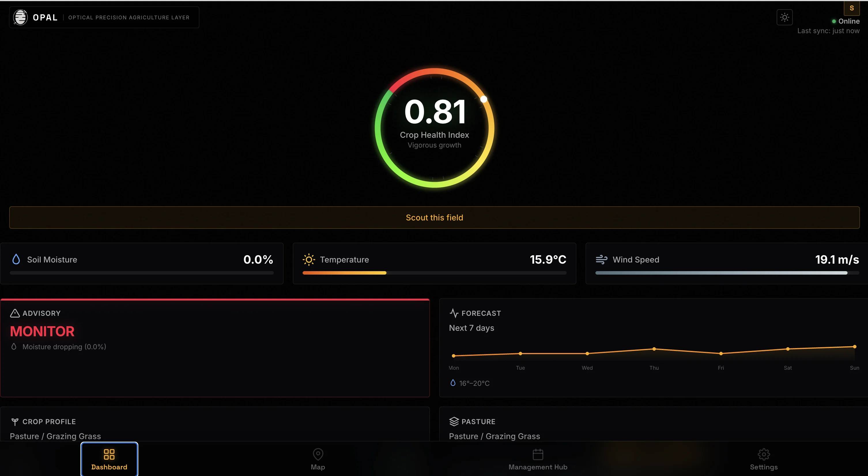Click the 0.81 Crop Health Index value
This screenshot has height=476, width=868.
tap(435, 112)
